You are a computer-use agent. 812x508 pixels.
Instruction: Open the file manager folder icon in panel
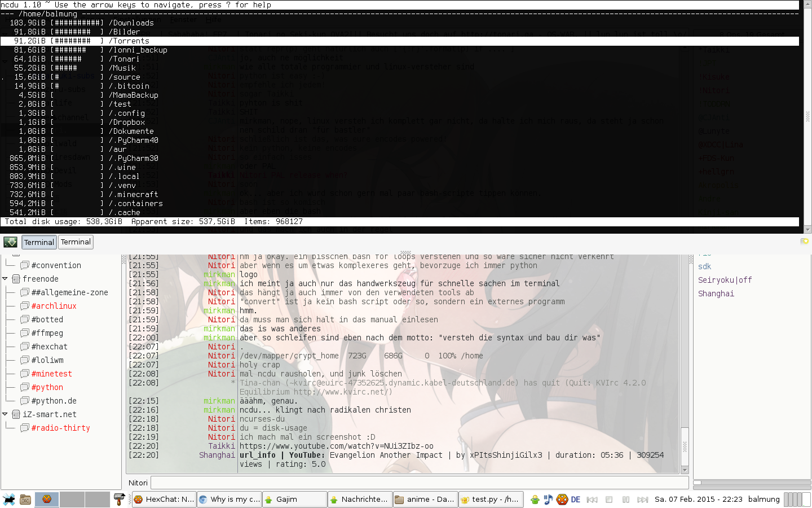tap(25, 500)
